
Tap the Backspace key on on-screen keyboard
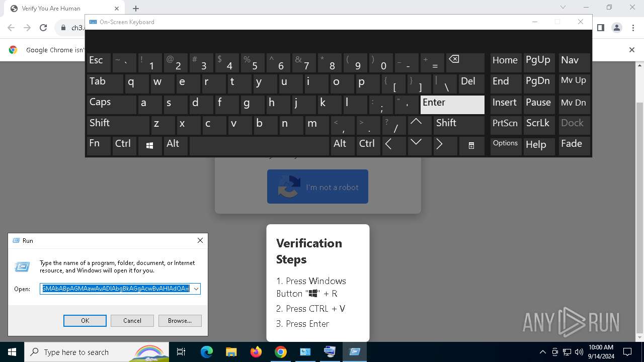click(x=465, y=63)
